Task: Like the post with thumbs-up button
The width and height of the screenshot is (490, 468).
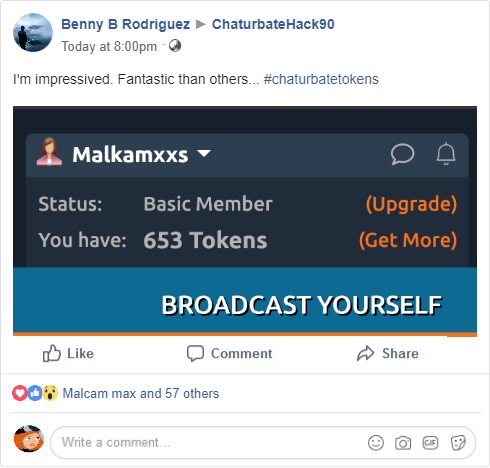Action: 68,353
